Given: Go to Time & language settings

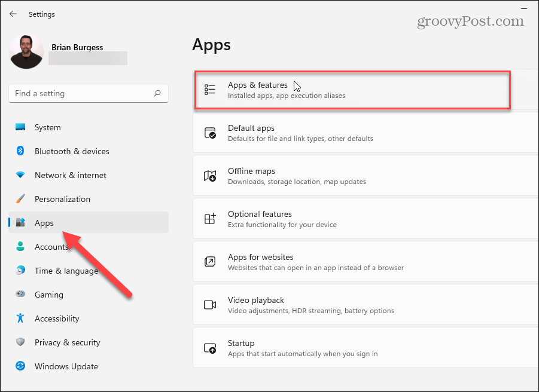Looking at the screenshot, I should [x=66, y=271].
